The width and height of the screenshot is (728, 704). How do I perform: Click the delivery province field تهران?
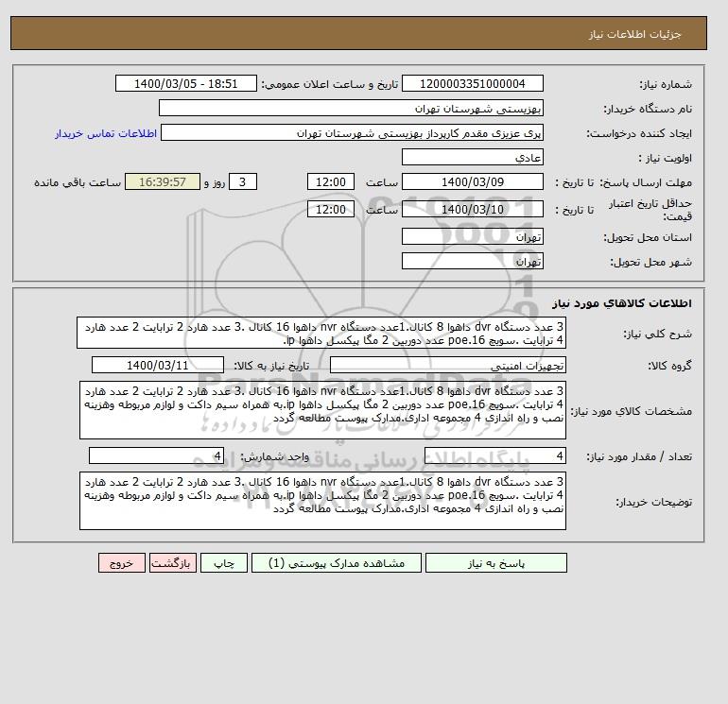pos(472,236)
